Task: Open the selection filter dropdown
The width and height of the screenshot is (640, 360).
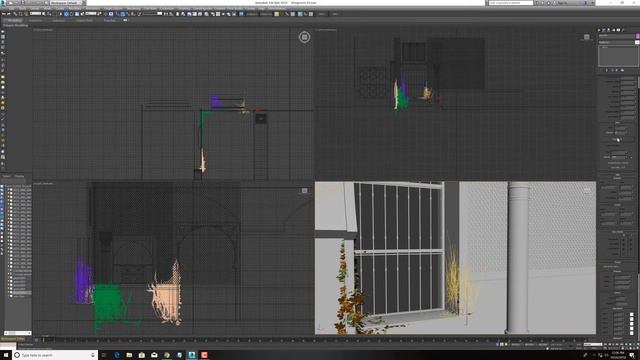Action: coord(36,14)
